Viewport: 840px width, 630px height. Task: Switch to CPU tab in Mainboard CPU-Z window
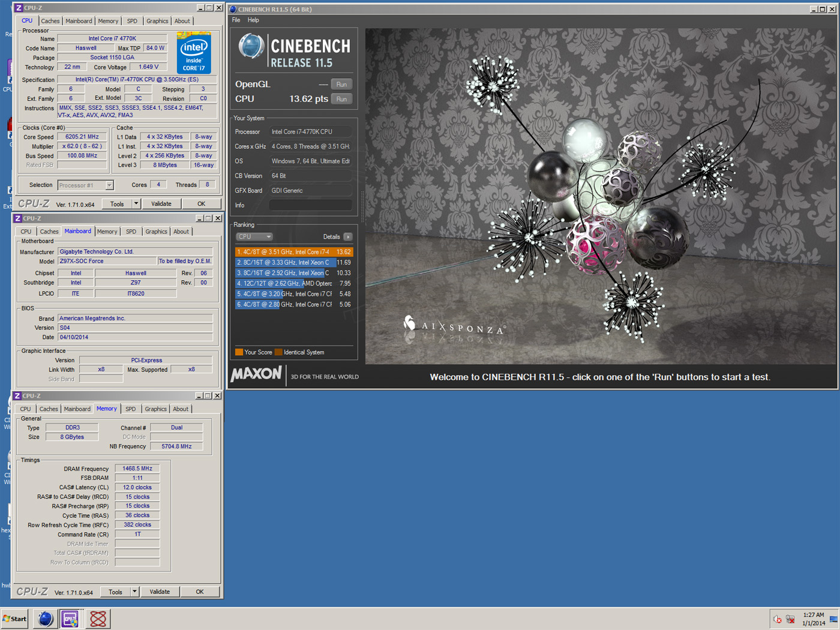click(x=26, y=232)
